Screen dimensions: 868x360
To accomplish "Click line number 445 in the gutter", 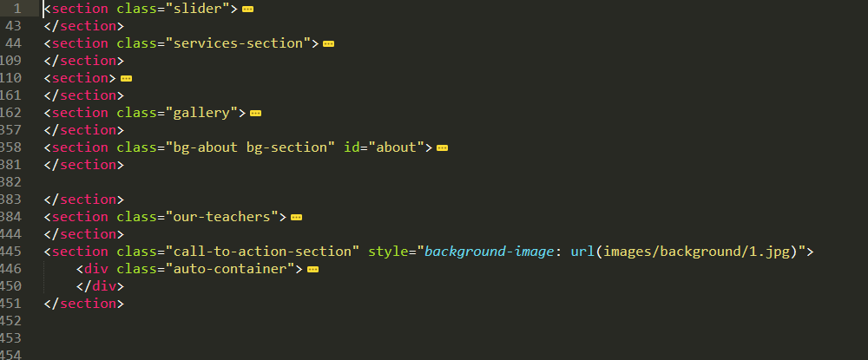I will (x=11, y=252).
